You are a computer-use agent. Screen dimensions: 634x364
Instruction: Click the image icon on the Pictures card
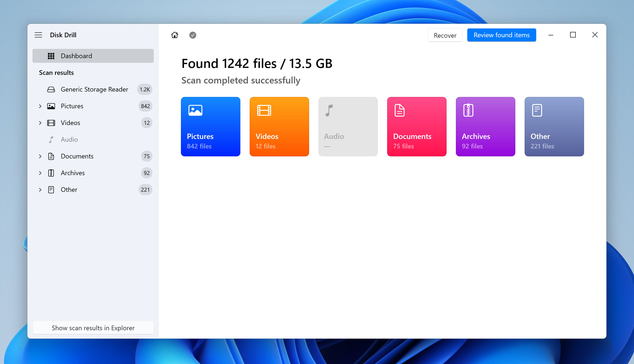click(195, 110)
